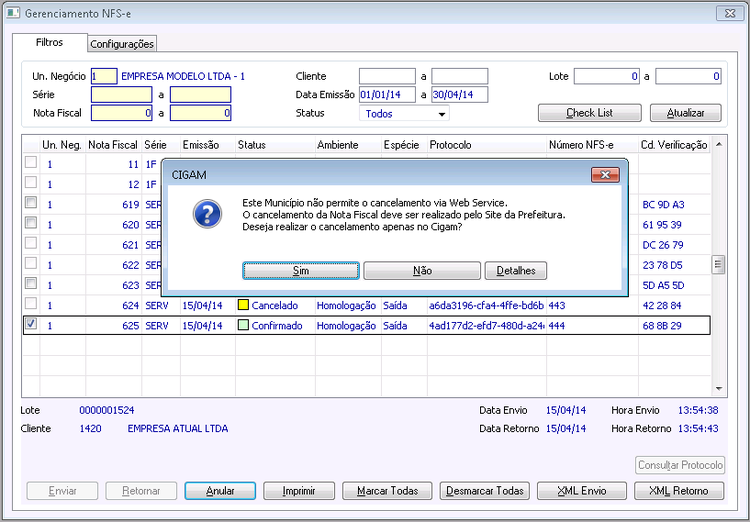
Task: Click the Check List button
Action: coord(589,113)
